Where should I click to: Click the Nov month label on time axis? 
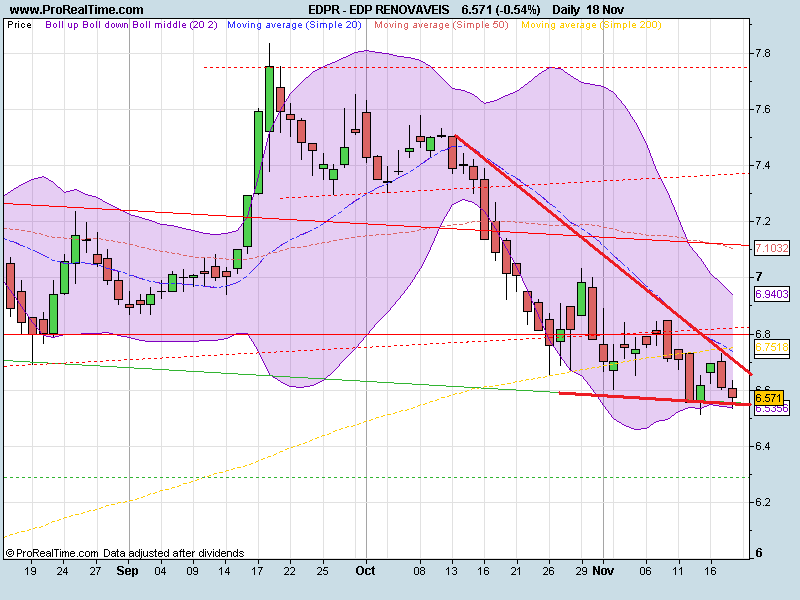603,570
